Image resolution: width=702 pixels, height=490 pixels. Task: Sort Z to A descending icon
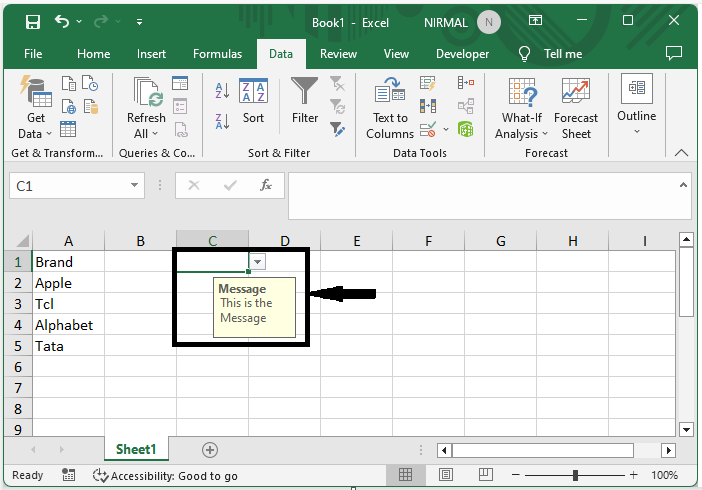click(222, 121)
